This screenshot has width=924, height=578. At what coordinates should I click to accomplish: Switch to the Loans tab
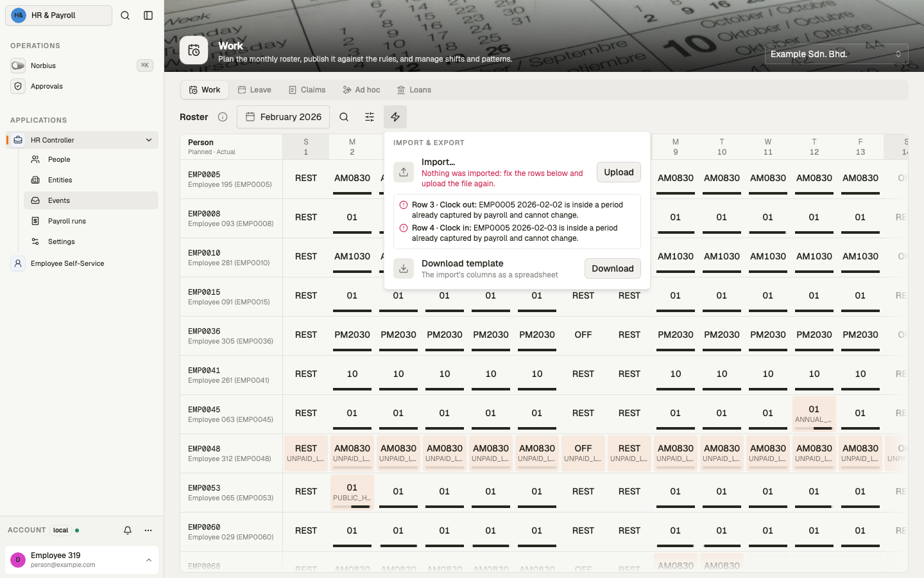point(414,90)
